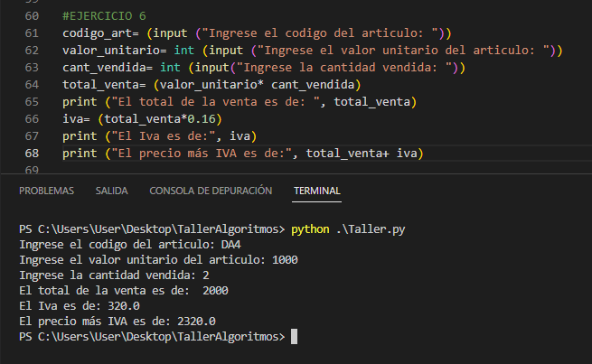Click the print "El Iva es de:" line

click(160, 136)
